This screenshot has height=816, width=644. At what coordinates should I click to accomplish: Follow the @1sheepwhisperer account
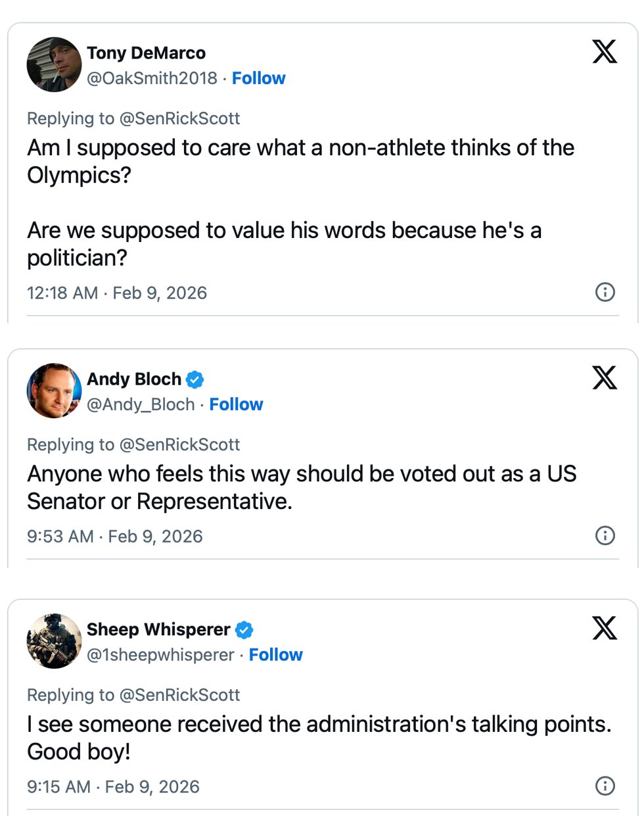pos(275,655)
